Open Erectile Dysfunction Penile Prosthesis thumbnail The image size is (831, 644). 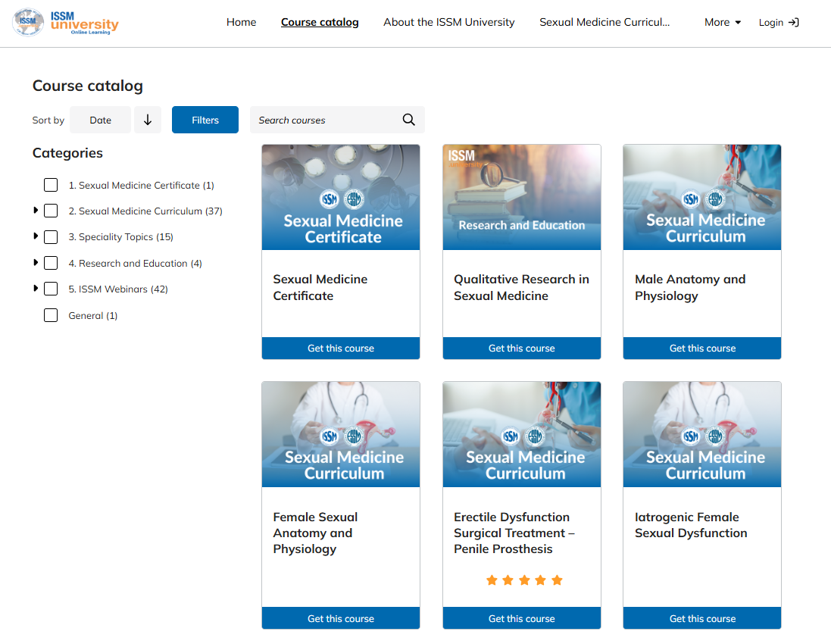522,434
